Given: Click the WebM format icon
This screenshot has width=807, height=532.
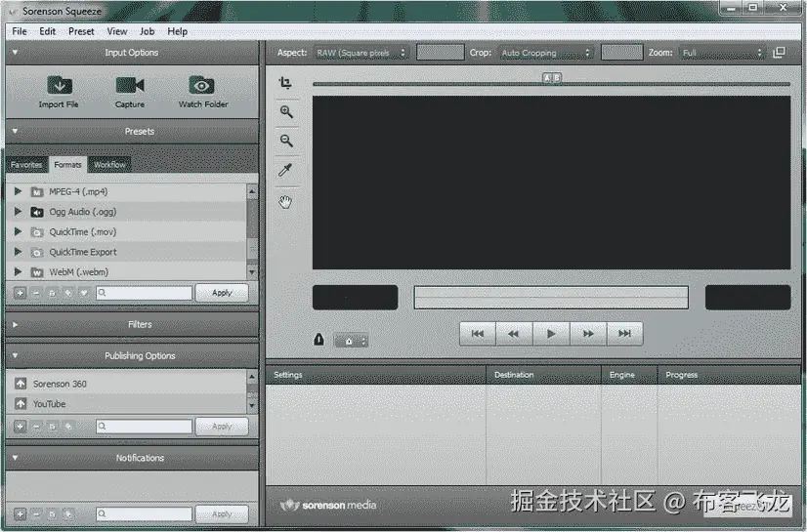Looking at the screenshot, I should pyautogui.click(x=36, y=272).
